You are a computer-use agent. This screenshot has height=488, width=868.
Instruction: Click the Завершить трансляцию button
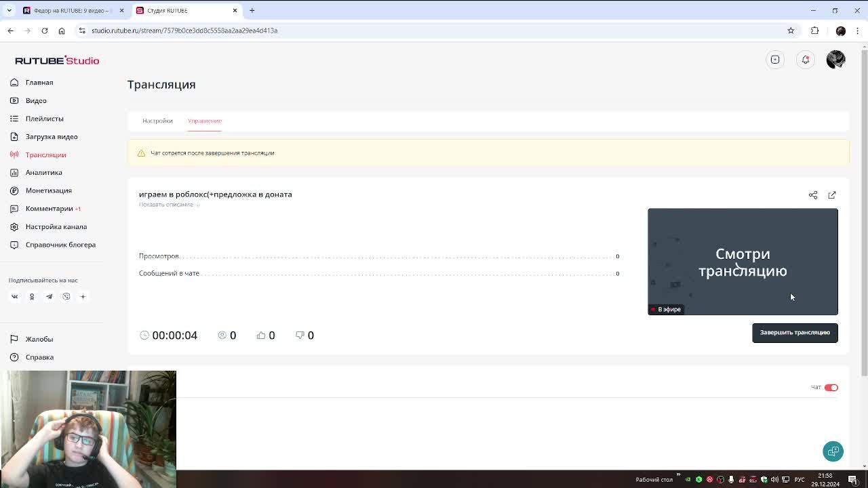coord(795,333)
